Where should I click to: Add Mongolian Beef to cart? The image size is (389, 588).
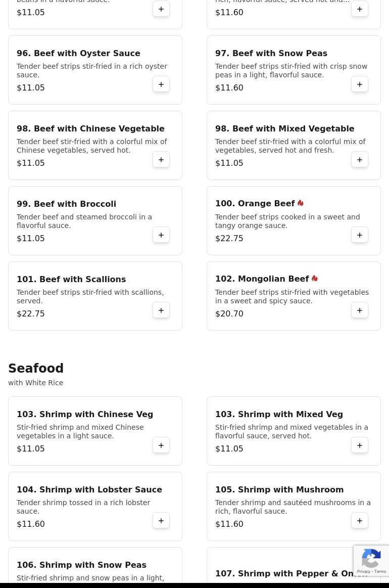[360, 310]
